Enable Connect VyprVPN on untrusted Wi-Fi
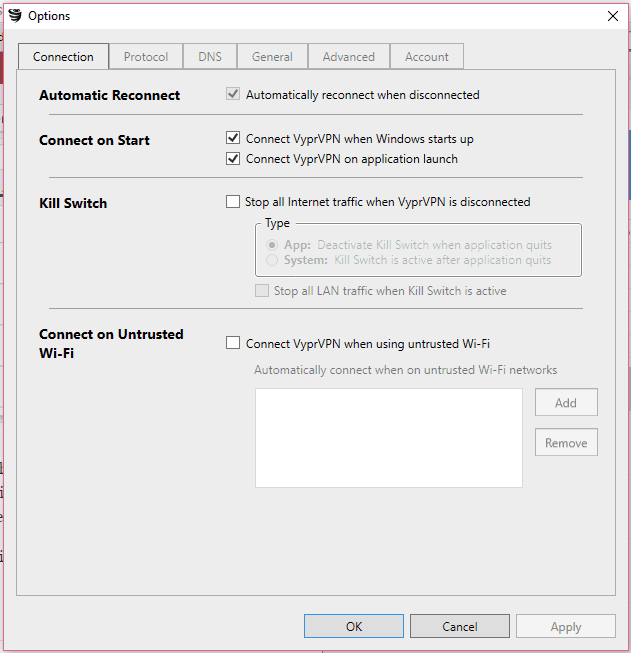The height and width of the screenshot is (653, 631). click(x=233, y=343)
